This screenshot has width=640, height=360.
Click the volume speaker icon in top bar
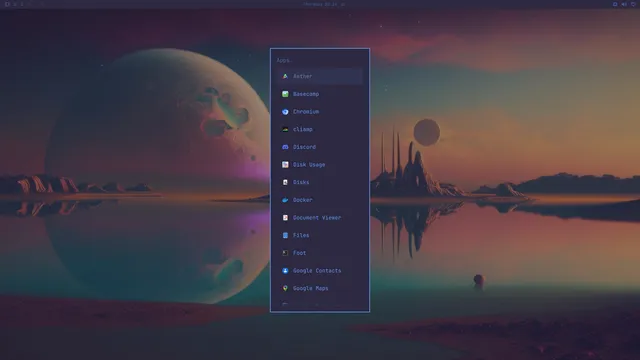(x=624, y=4)
